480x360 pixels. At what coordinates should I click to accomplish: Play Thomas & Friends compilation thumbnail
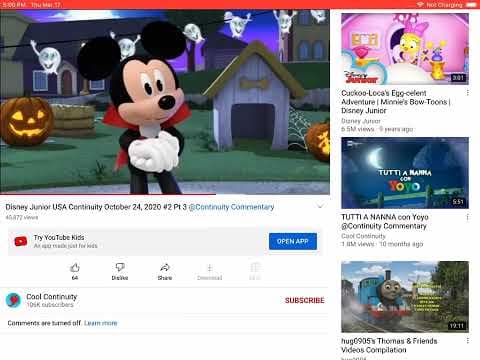point(405,297)
